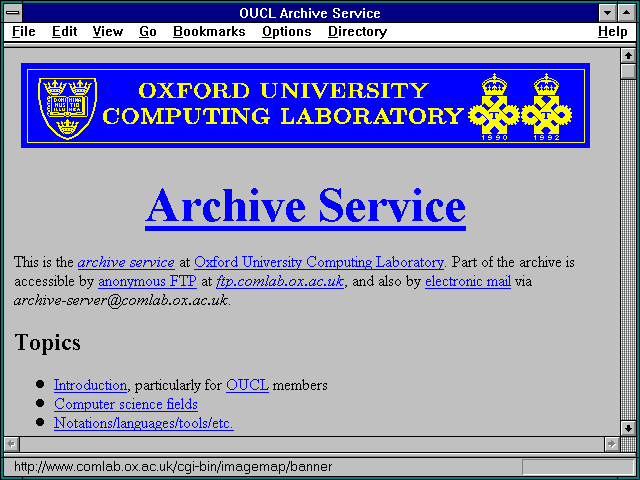Screen dimensions: 640x480
Task: Click vertical scrollbar down arrow
Action: [628, 428]
